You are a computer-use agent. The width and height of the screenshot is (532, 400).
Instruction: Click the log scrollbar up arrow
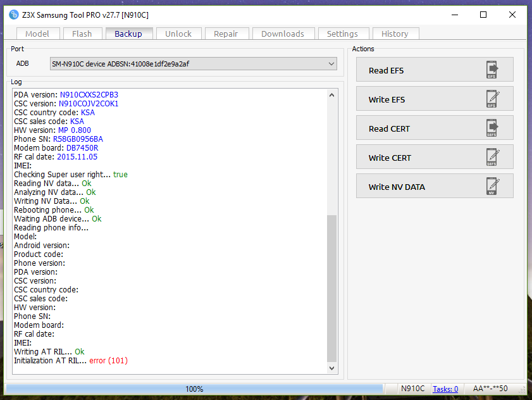point(332,95)
